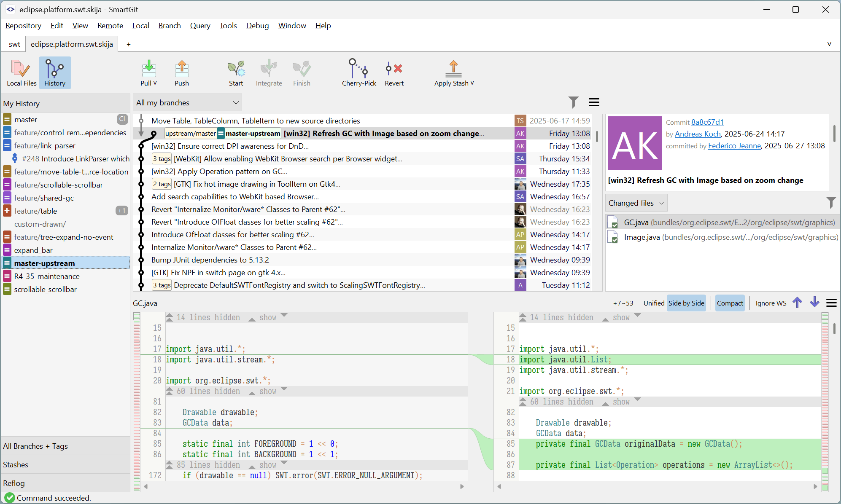
Task: Revert the selected commit
Action: click(x=394, y=72)
